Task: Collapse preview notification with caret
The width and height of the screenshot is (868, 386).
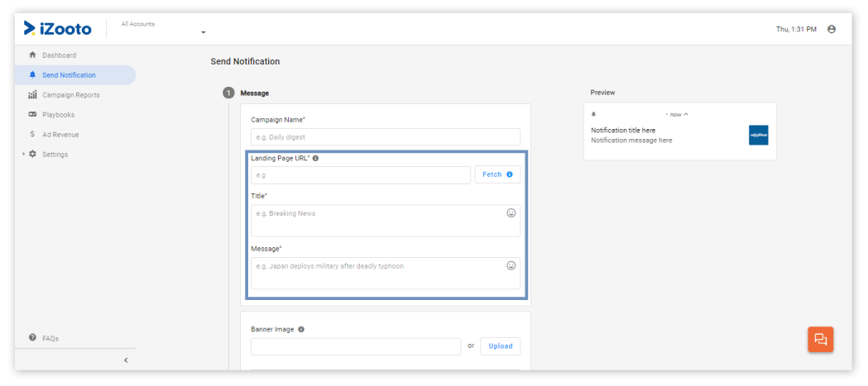Action: 686,114
